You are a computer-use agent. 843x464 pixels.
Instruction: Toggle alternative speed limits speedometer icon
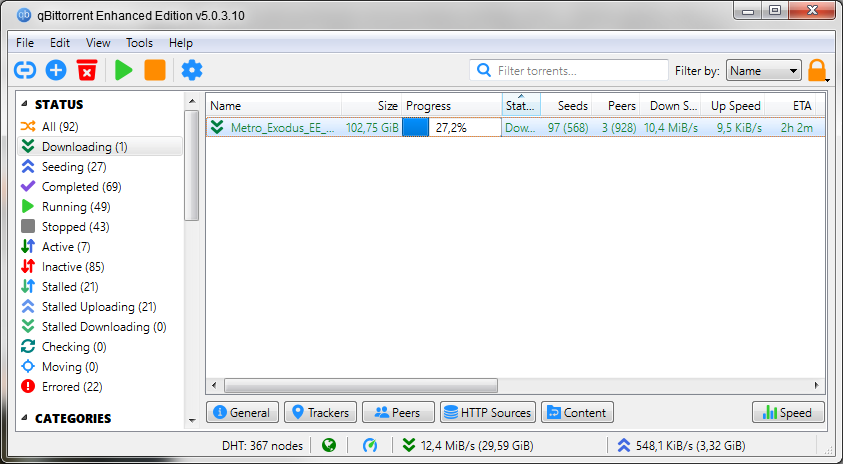(370, 445)
